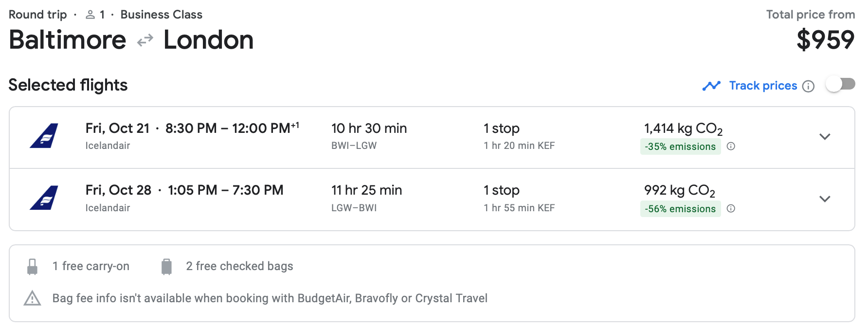
Task: Click the Business Class label
Action: (x=161, y=15)
